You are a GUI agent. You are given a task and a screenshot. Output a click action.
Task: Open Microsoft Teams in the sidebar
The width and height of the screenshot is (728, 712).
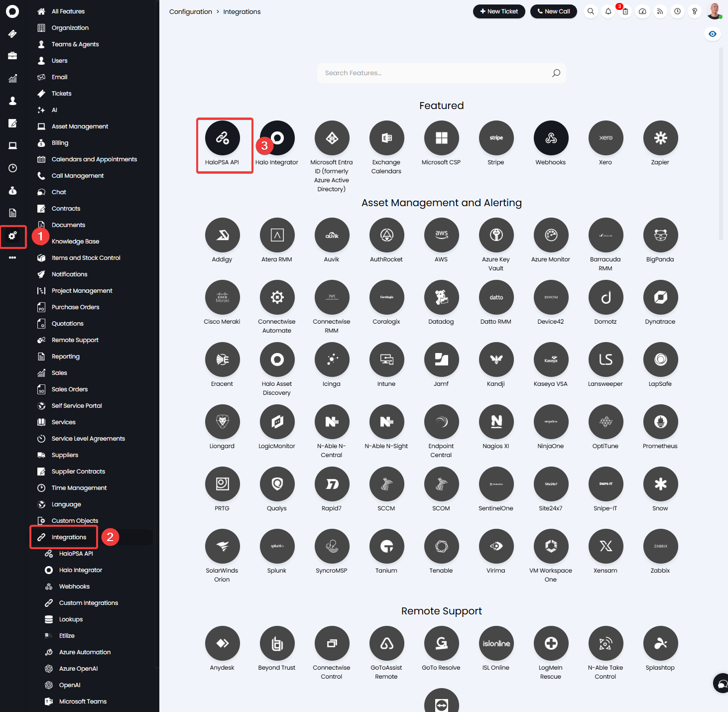click(x=83, y=702)
